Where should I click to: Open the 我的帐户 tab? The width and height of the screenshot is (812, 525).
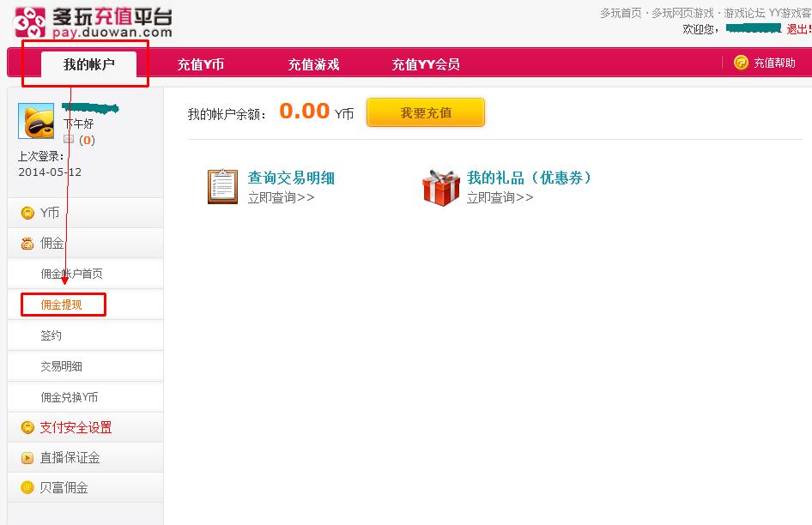(88, 64)
